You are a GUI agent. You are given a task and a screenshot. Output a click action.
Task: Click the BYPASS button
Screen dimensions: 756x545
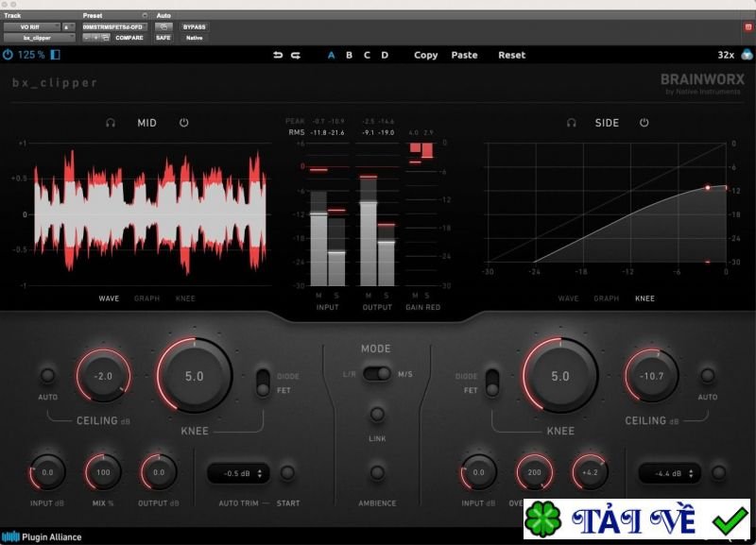pyautogui.click(x=195, y=27)
